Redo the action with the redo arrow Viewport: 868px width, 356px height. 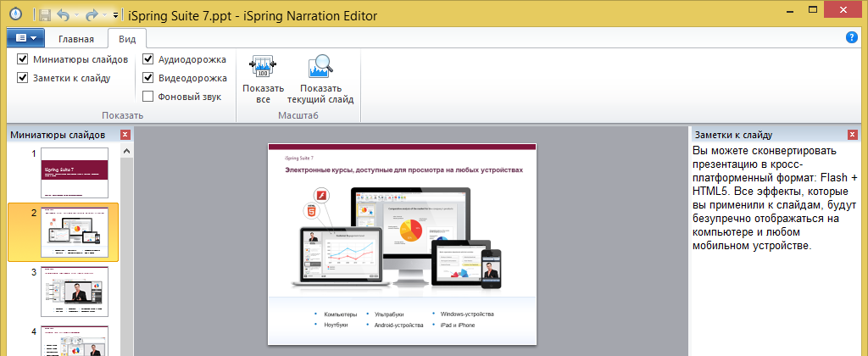(92, 15)
